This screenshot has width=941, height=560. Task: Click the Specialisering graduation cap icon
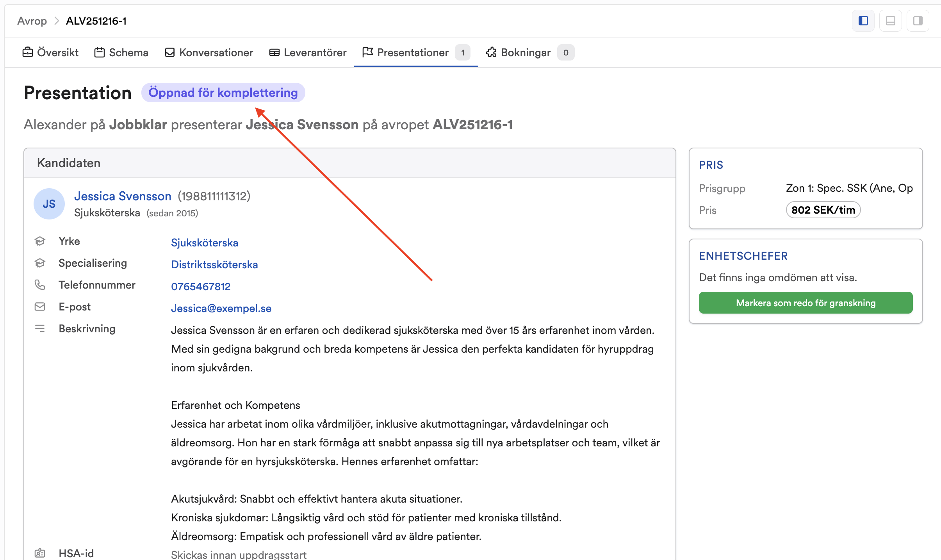[40, 263]
